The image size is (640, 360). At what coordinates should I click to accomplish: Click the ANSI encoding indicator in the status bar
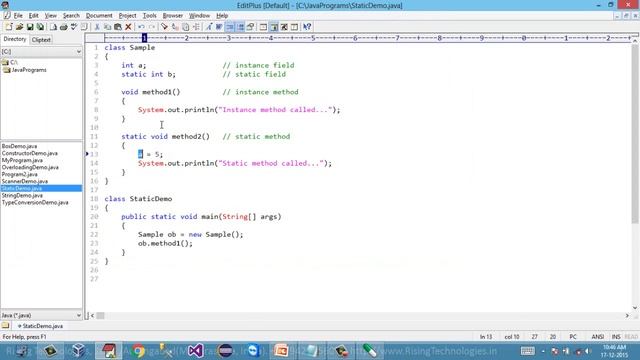pyautogui.click(x=598, y=337)
